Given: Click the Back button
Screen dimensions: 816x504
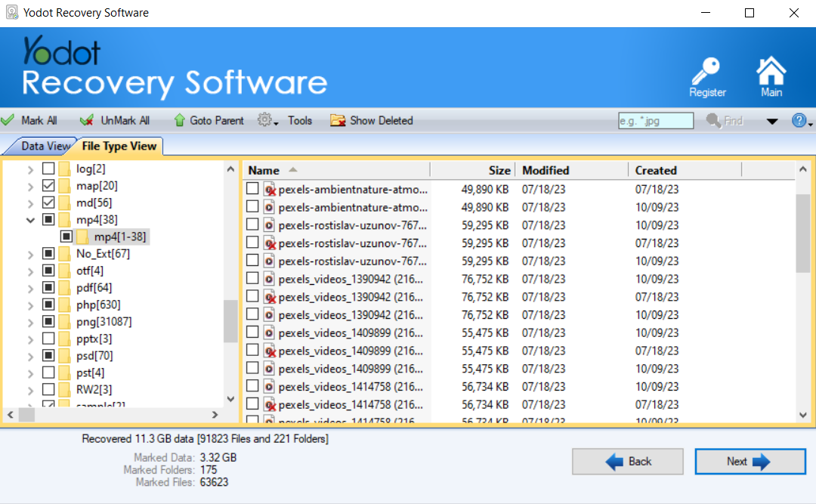Looking at the screenshot, I should pyautogui.click(x=627, y=461).
